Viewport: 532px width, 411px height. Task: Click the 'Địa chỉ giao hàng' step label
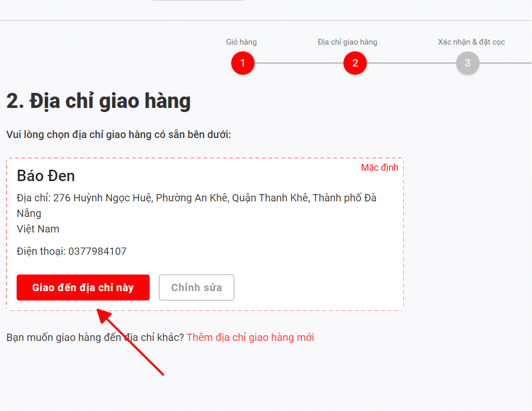pos(347,42)
